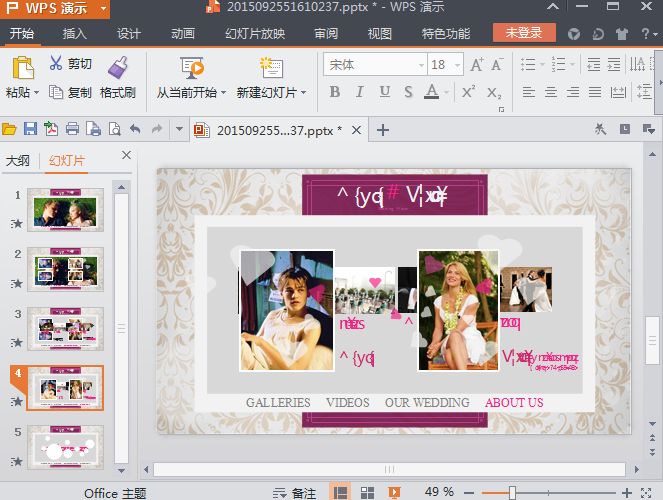
Task: Justify text alignment
Action: (595, 92)
